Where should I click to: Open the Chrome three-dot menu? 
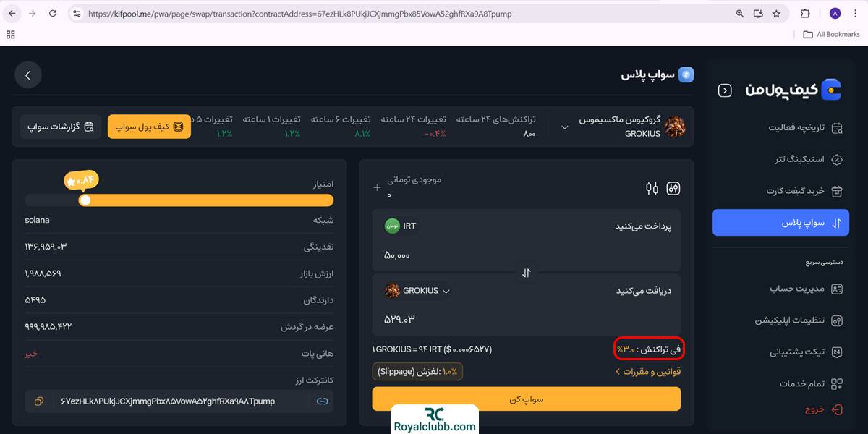pos(855,13)
